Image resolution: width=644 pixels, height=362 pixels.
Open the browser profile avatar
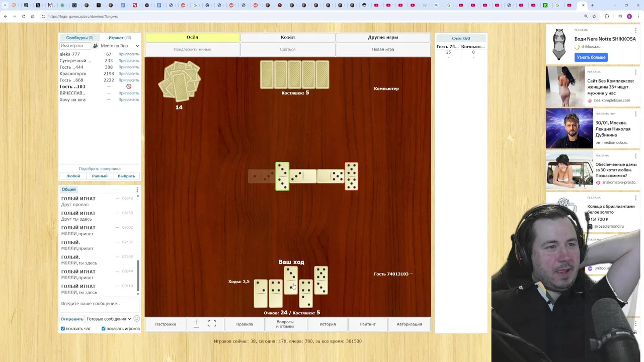[x=629, y=16]
